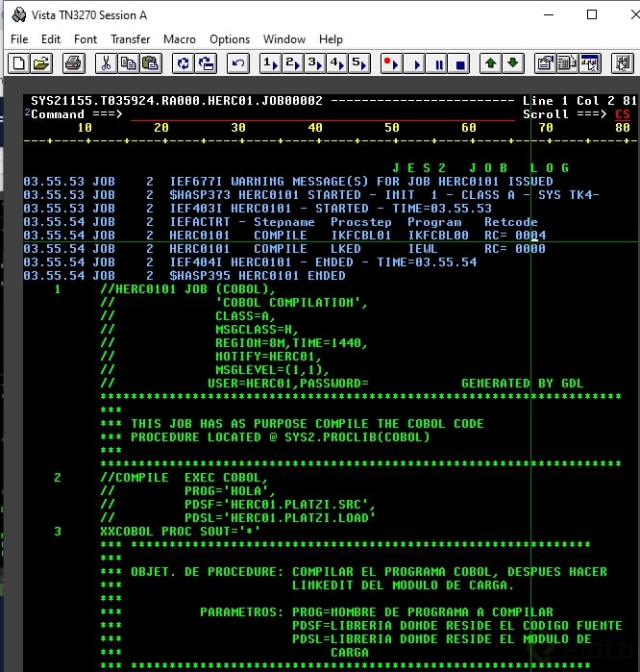Click the 'NOTIFY=HERC01,' line
Viewport: 640px width, 672px height.
(x=268, y=357)
